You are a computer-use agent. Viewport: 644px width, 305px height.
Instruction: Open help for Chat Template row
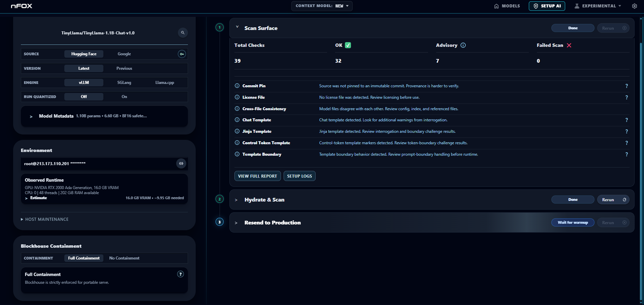[x=626, y=120]
